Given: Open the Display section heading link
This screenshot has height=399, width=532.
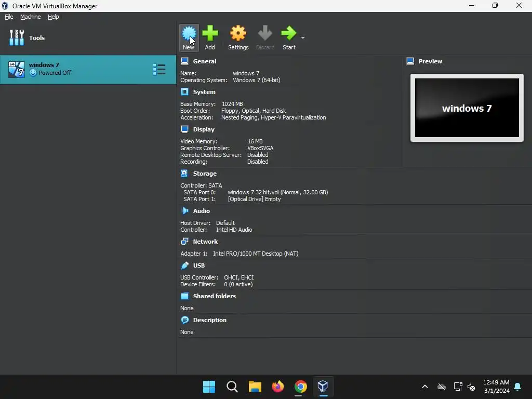Looking at the screenshot, I should pos(204,129).
